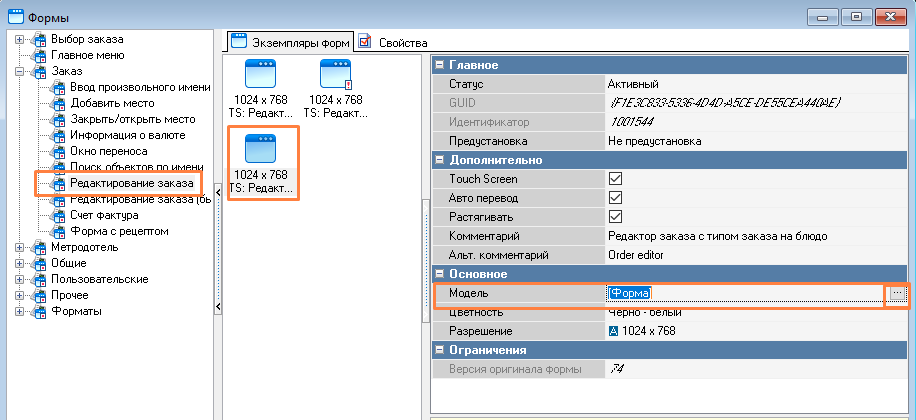
Task: Click the Главное меню tree icon
Action: (x=39, y=55)
